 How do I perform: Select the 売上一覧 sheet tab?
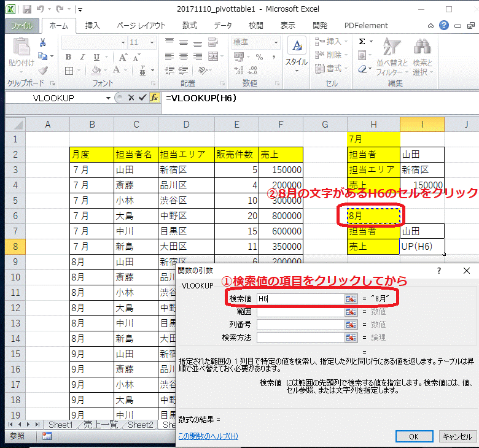[101, 425]
